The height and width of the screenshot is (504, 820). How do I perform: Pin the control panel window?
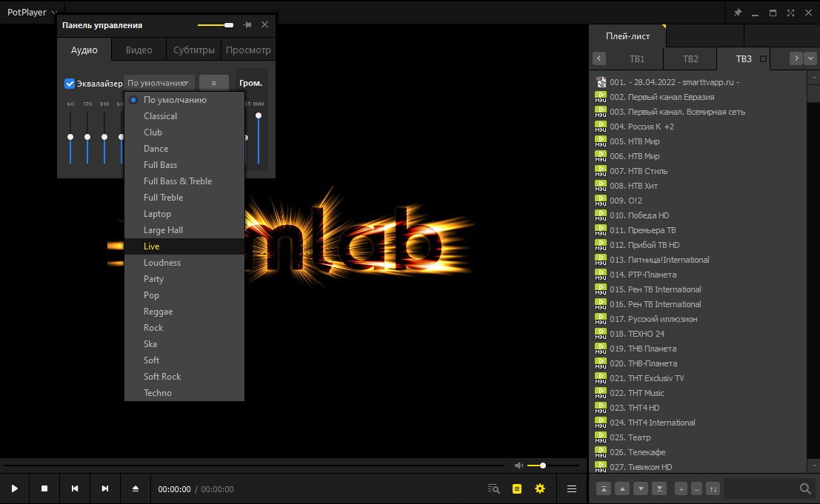(x=247, y=25)
